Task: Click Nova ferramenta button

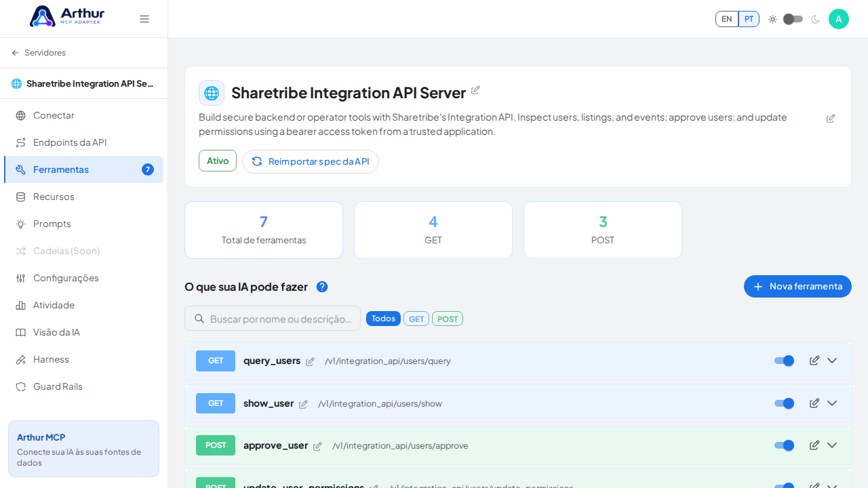Action: click(x=797, y=286)
